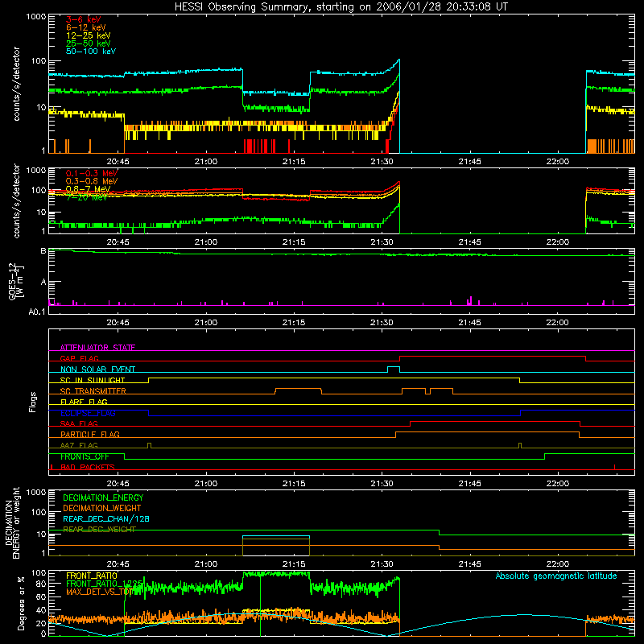This screenshot has height=644, width=644.
Task: Select the SC_IN_SUNLIGHT flag label
Action: [93, 380]
